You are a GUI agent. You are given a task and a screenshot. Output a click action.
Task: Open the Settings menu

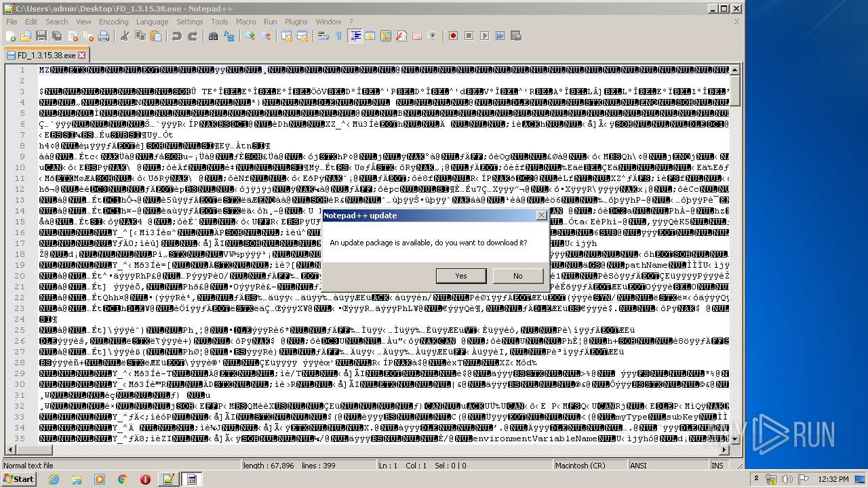pyautogui.click(x=189, y=22)
